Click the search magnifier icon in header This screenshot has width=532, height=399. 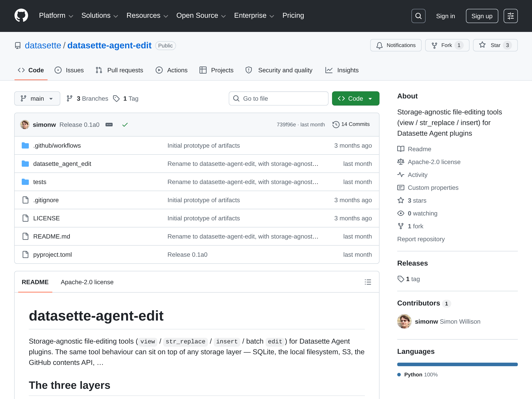coord(418,16)
